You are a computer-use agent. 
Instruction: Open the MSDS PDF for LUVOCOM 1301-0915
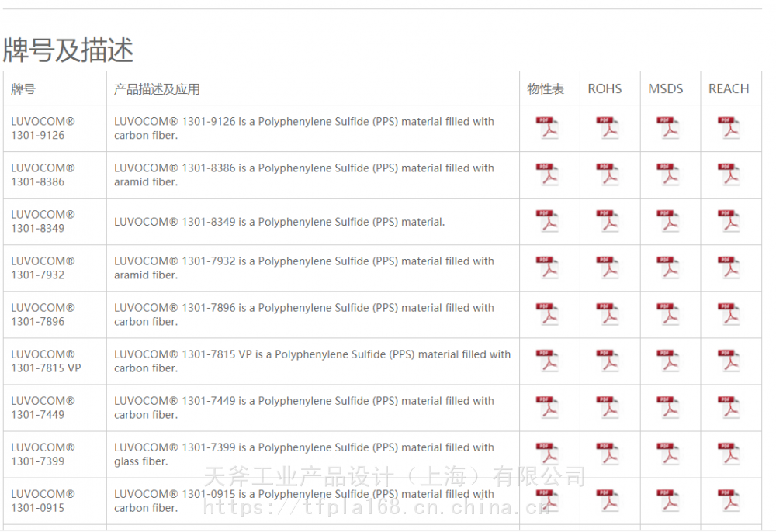tap(668, 500)
